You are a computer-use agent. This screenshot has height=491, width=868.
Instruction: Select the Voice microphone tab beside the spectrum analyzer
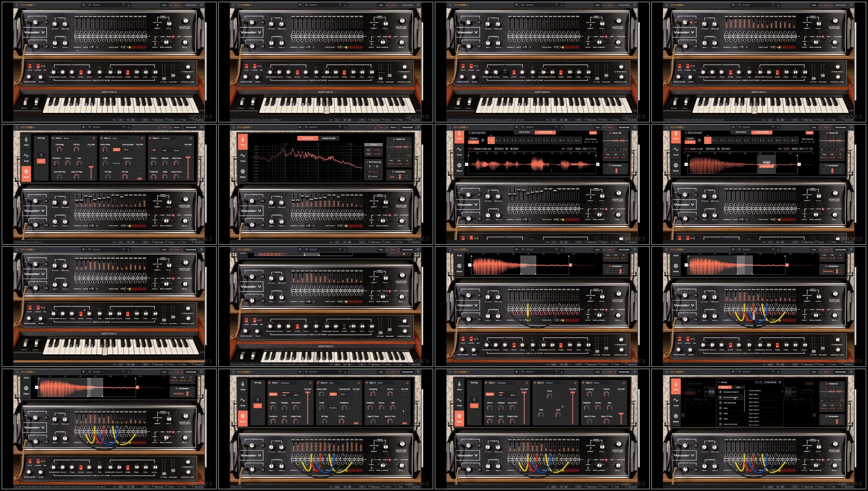[243, 142]
